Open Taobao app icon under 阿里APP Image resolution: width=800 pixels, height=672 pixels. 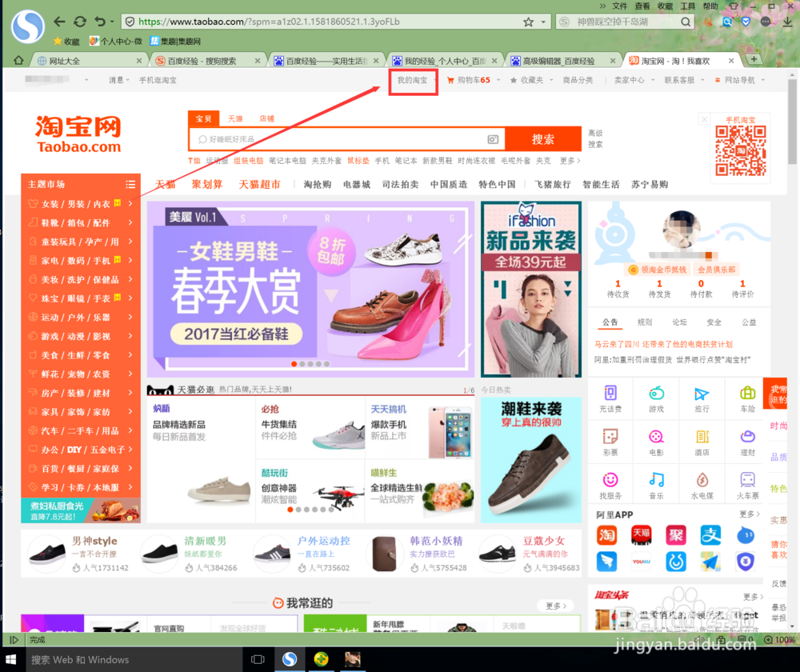[x=606, y=535]
